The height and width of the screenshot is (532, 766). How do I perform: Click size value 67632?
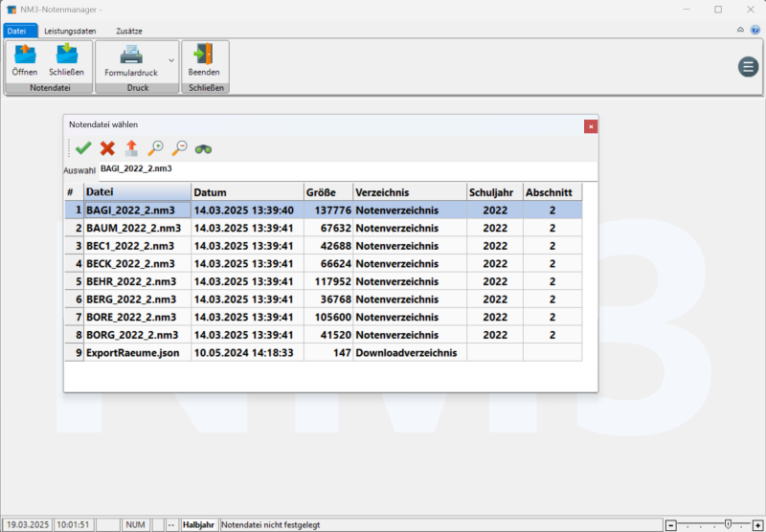pos(328,228)
